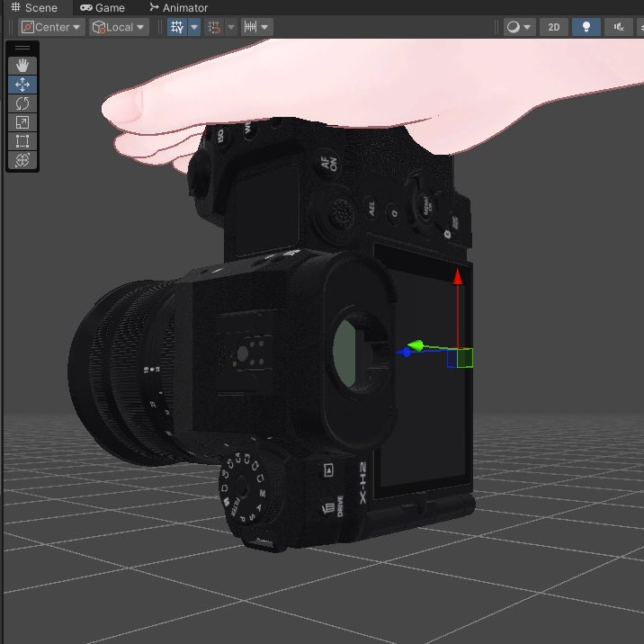Expand the grid visibility options arrow

pos(194,27)
